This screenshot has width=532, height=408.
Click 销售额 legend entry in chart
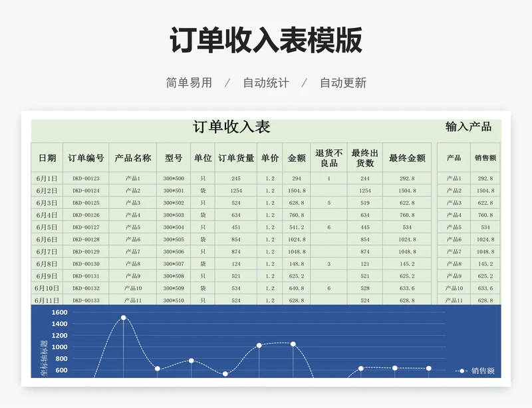click(x=475, y=371)
